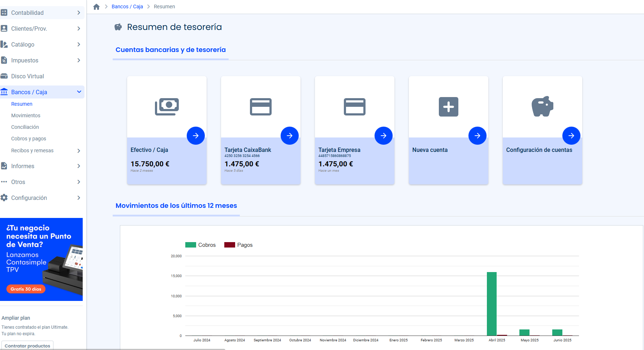
Task: Open Tarjeta Empresa with blue arrow button
Action: (x=384, y=136)
